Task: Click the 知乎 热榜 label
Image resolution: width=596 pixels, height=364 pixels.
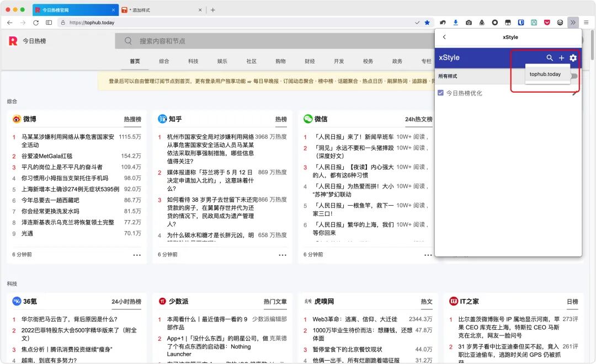Action: pyautogui.click(x=281, y=119)
